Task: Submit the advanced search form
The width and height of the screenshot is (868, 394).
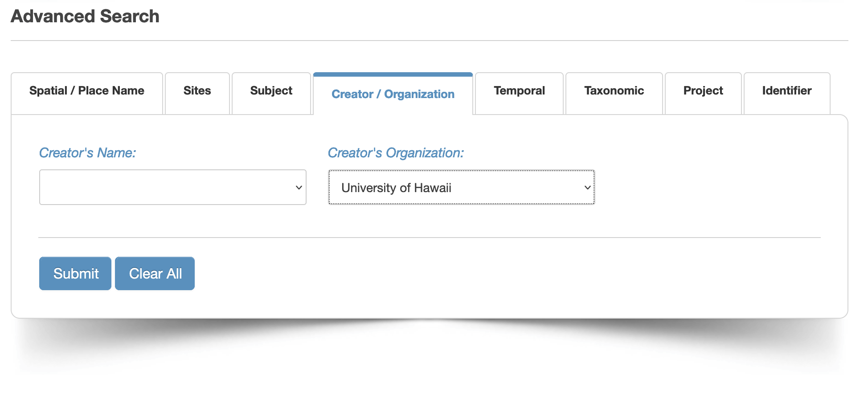Action: click(x=75, y=273)
